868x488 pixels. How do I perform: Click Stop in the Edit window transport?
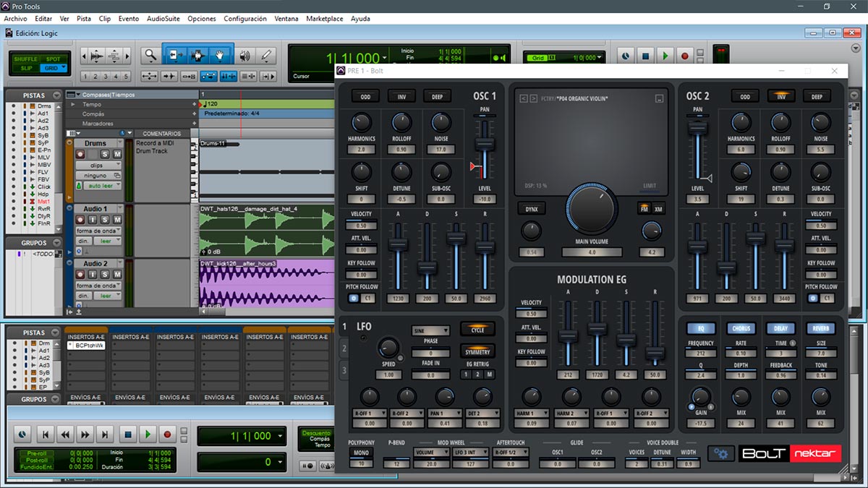coord(646,55)
